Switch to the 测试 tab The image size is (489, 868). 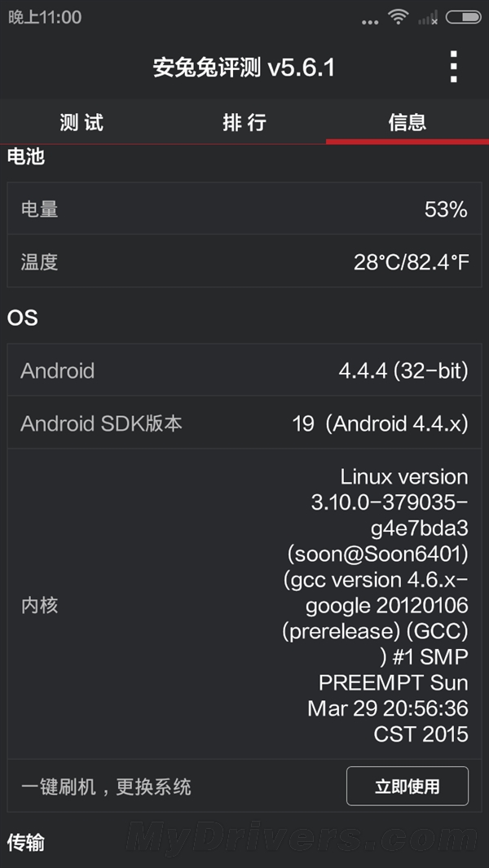click(81, 121)
